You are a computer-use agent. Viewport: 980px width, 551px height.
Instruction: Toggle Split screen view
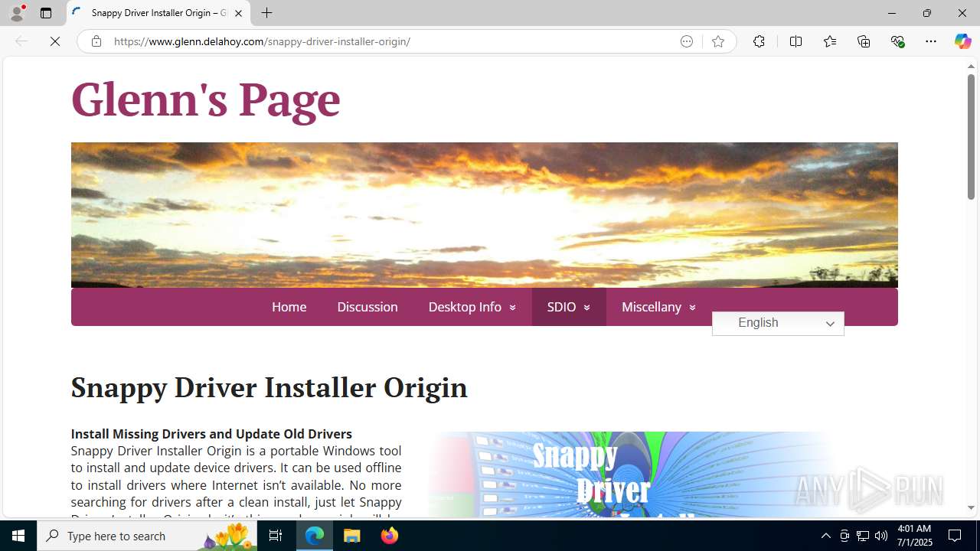pos(795,41)
